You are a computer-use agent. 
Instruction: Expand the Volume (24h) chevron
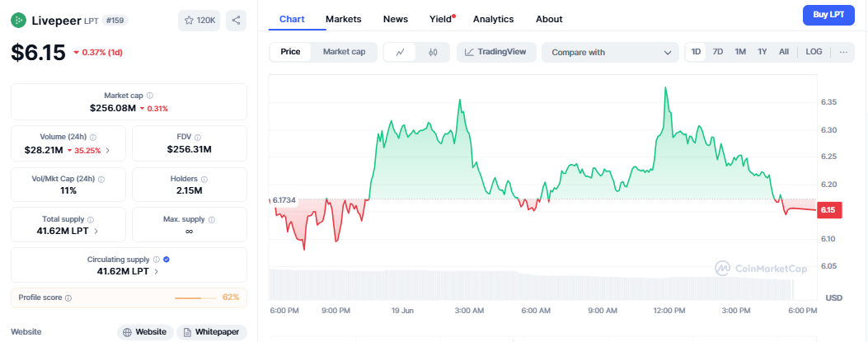[x=107, y=150]
